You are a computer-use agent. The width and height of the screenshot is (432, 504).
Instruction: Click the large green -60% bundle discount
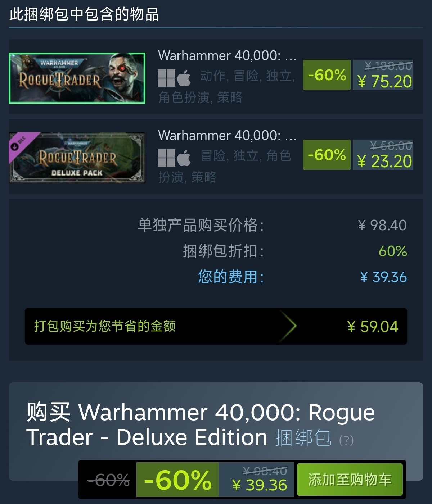pos(177,480)
